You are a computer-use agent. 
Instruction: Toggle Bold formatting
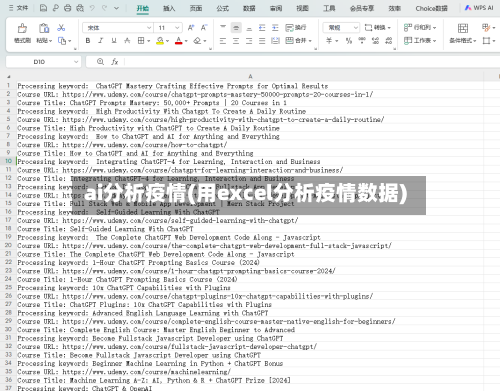tap(88, 41)
